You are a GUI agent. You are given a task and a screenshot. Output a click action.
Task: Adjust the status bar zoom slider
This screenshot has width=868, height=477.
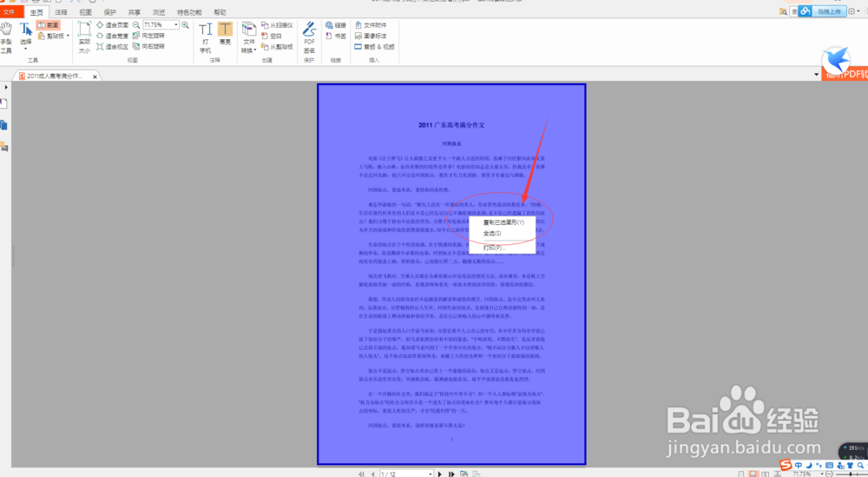tap(851, 474)
